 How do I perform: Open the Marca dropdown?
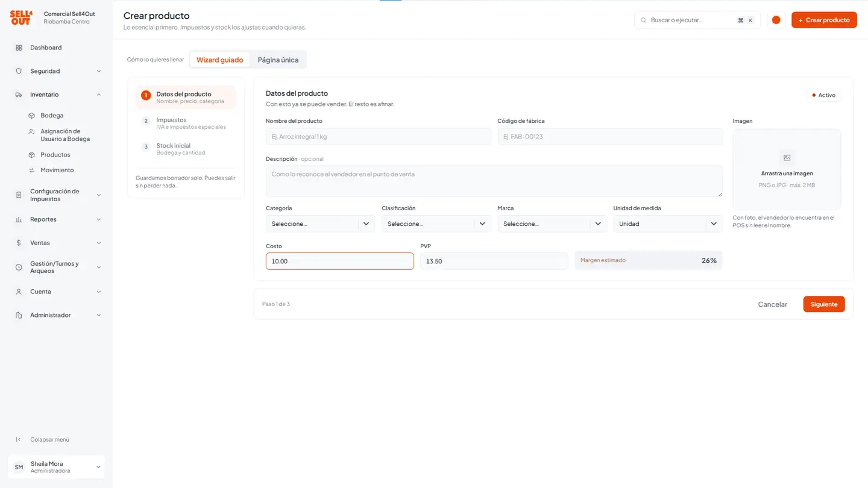552,224
